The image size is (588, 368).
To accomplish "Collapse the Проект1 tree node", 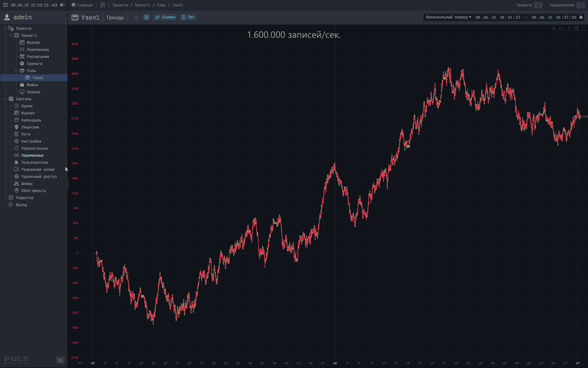I will click(x=11, y=36).
